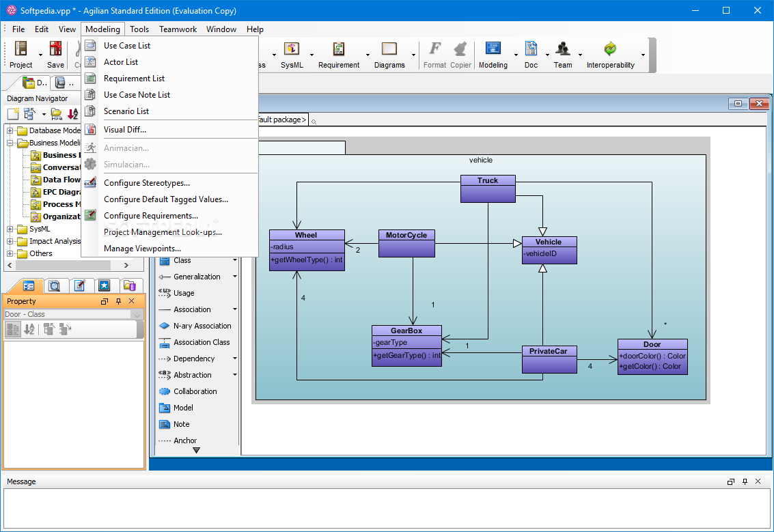Pin the Property panel
The width and height of the screenshot is (774, 532).
click(x=118, y=302)
